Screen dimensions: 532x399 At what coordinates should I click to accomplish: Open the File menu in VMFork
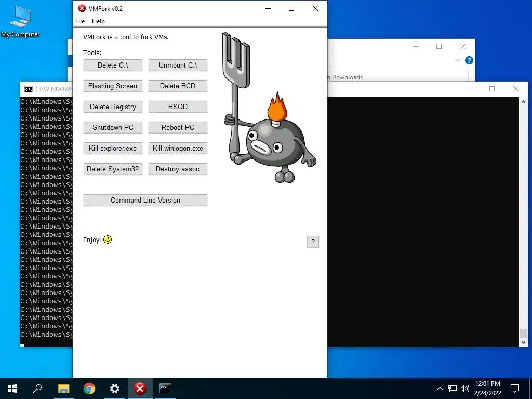tap(80, 21)
